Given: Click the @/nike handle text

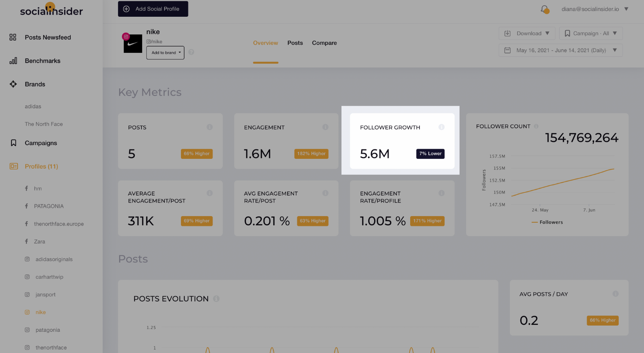Looking at the screenshot, I should click(154, 41).
